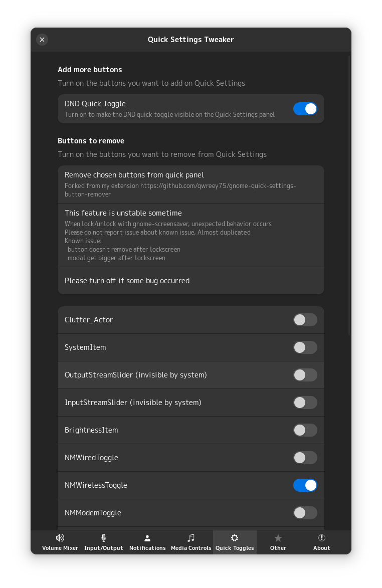
Task: Click the Volume Mixer speaker icon
Action: pyautogui.click(x=60, y=538)
